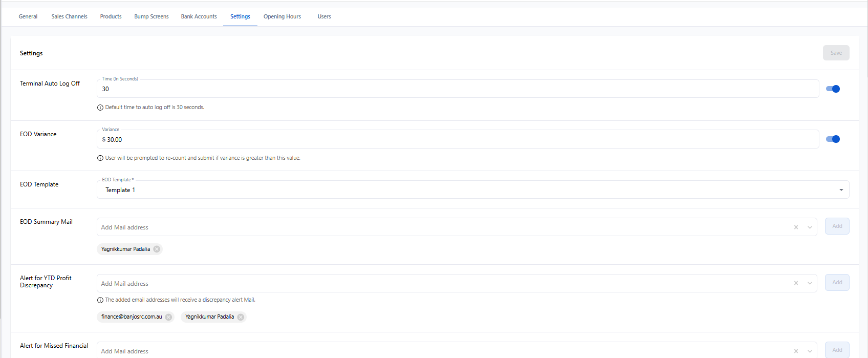
Task: Clear the Missed Financial alert mail field
Action: tap(796, 351)
